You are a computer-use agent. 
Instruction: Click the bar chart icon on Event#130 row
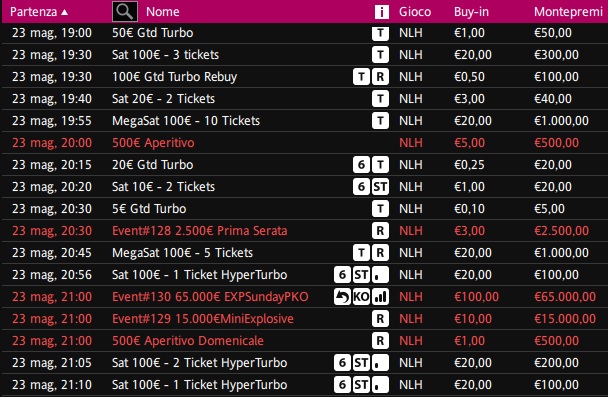click(x=380, y=297)
